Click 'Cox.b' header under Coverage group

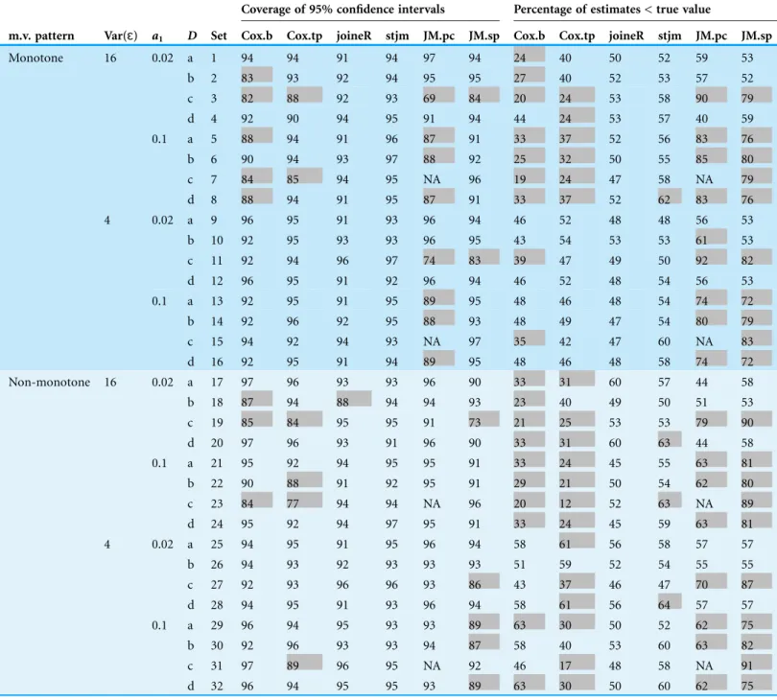pyautogui.click(x=257, y=36)
